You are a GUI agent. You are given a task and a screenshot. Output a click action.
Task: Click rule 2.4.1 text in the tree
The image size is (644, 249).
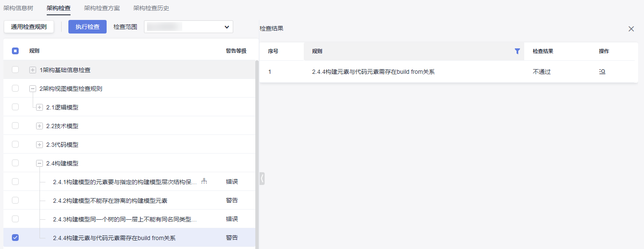125,182
